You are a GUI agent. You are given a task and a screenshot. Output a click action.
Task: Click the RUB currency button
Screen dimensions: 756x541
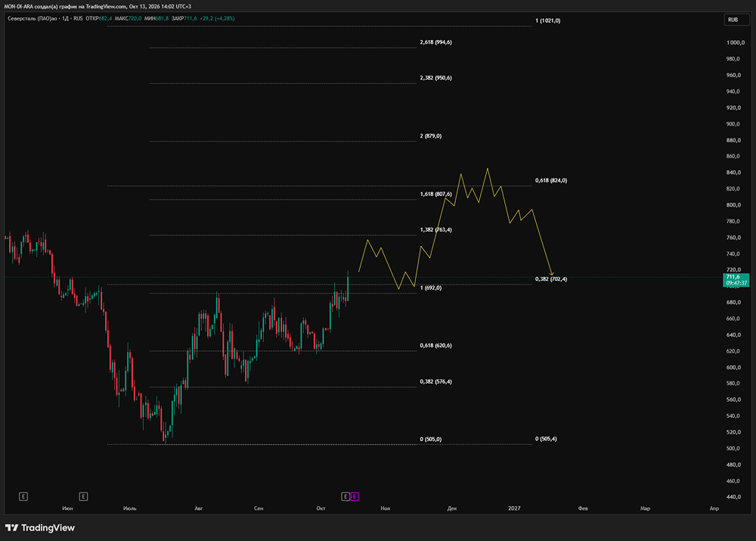pyautogui.click(x=736, y=20)
